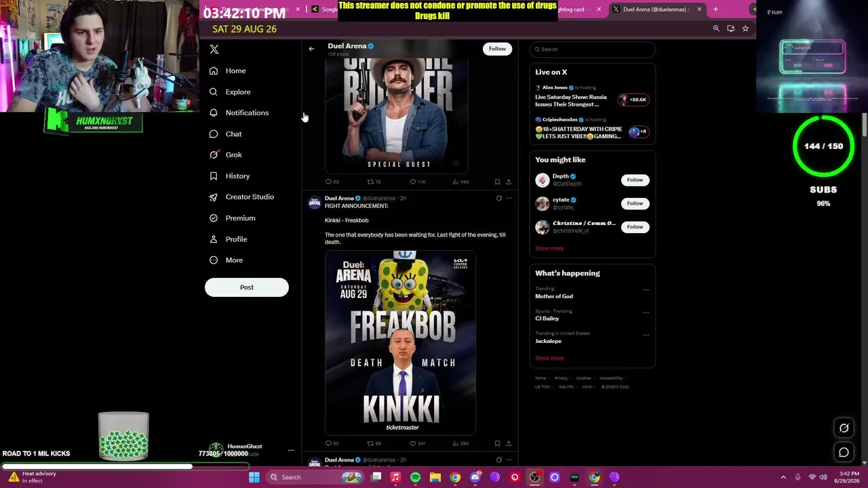Click Show more under What's happening
This screenshot has height=488, width=868.
click(x=549, y=358)
